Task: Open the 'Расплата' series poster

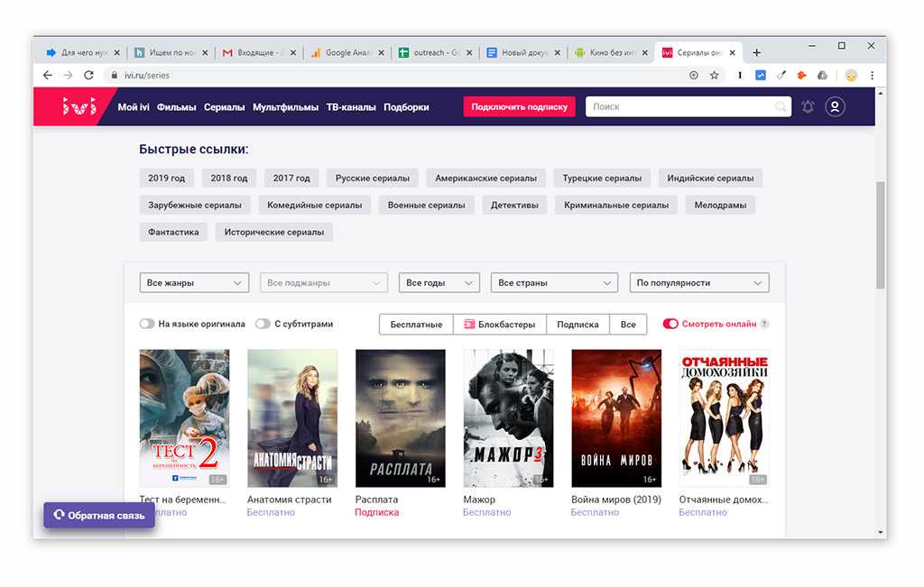Action: (400, 418)
